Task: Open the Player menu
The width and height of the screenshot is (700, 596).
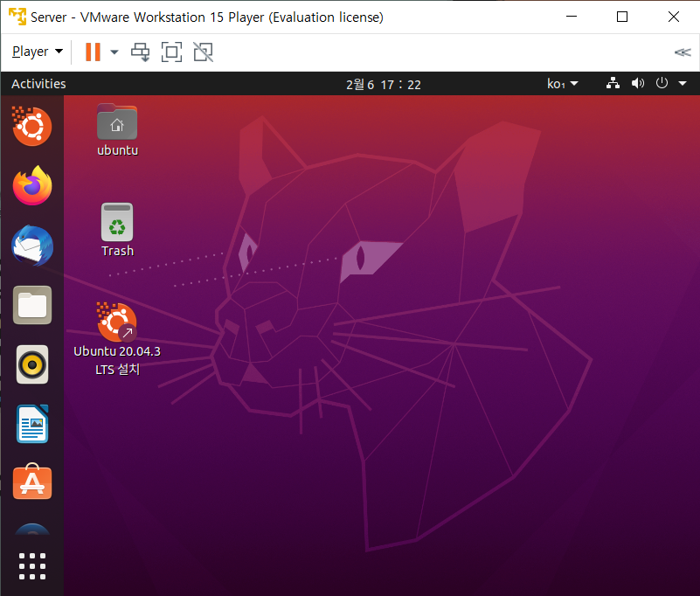Action: click(x=38, y=52)
